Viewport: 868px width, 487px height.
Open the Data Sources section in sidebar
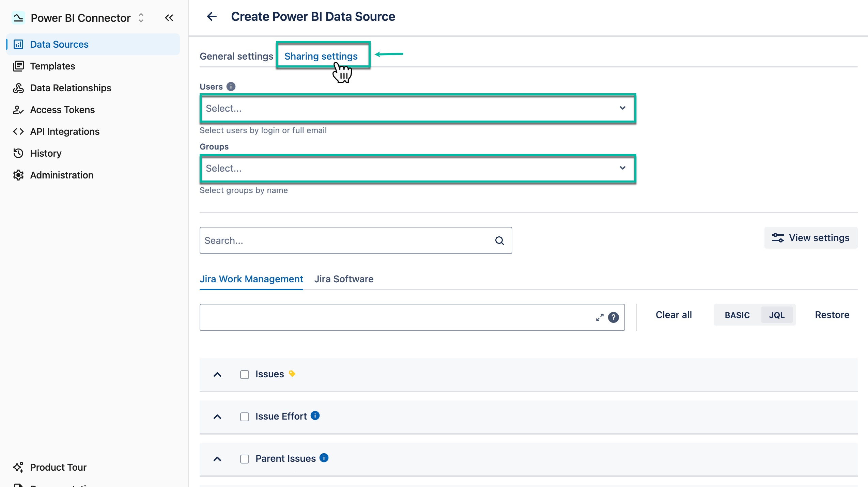59,44
